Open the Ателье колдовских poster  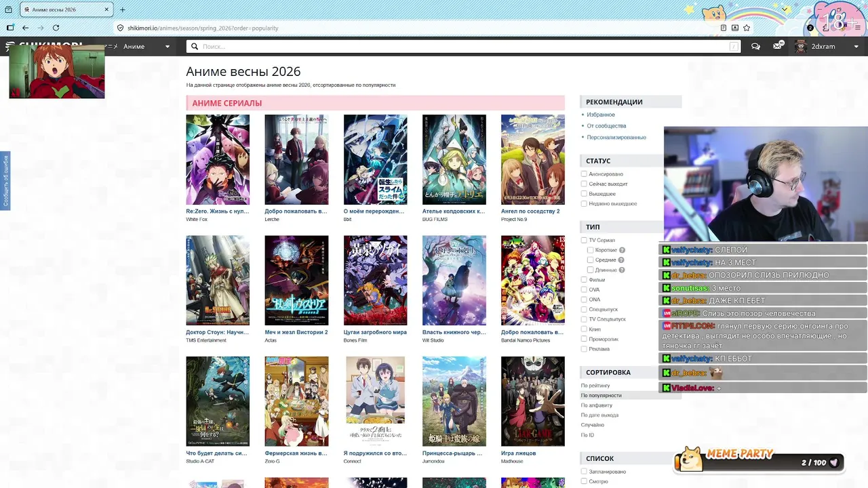(454, 159)
